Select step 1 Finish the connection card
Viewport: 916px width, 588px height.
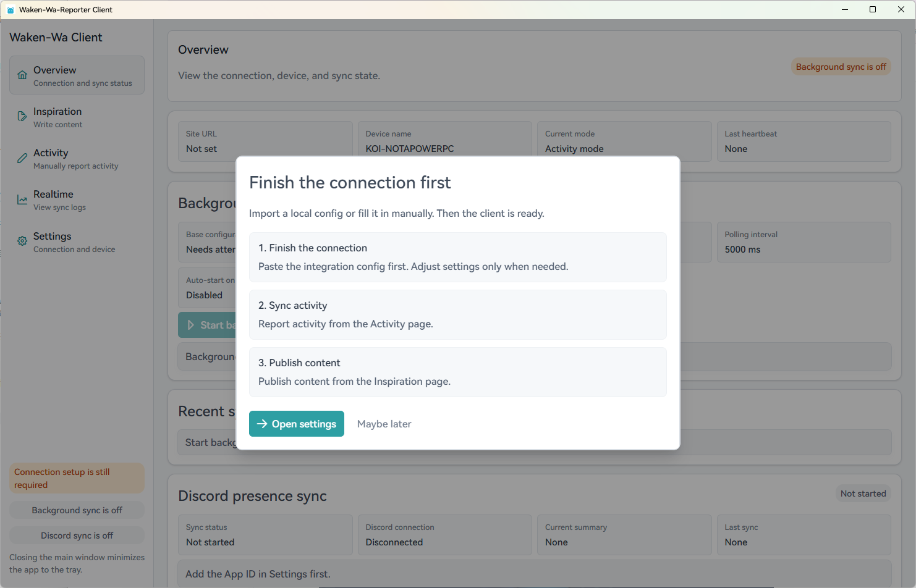coord(458,257)
